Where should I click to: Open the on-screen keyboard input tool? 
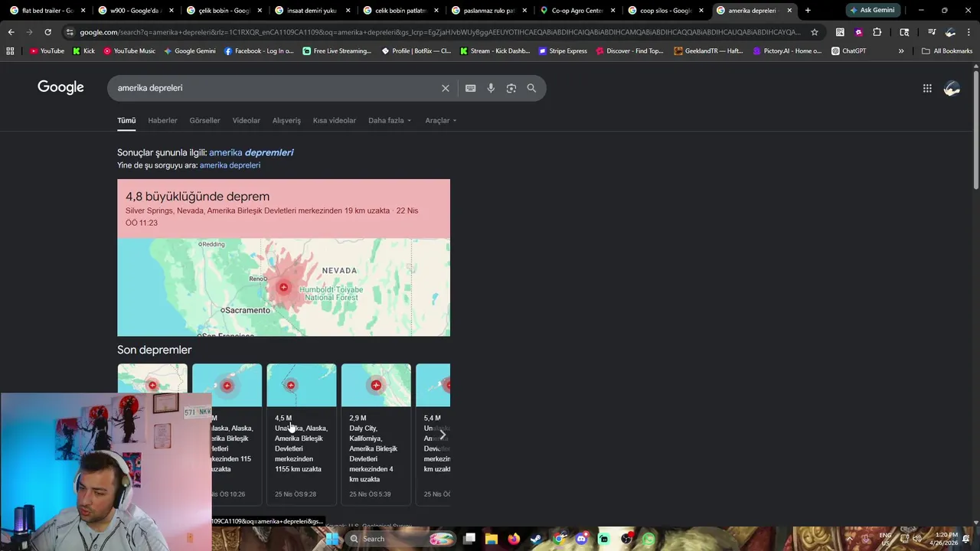tap(470, 88)
